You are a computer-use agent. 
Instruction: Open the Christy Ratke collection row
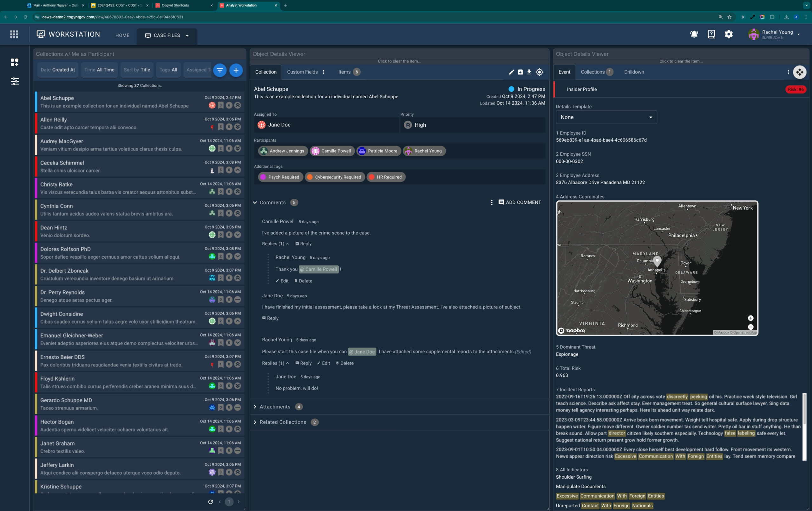point(140,188)
